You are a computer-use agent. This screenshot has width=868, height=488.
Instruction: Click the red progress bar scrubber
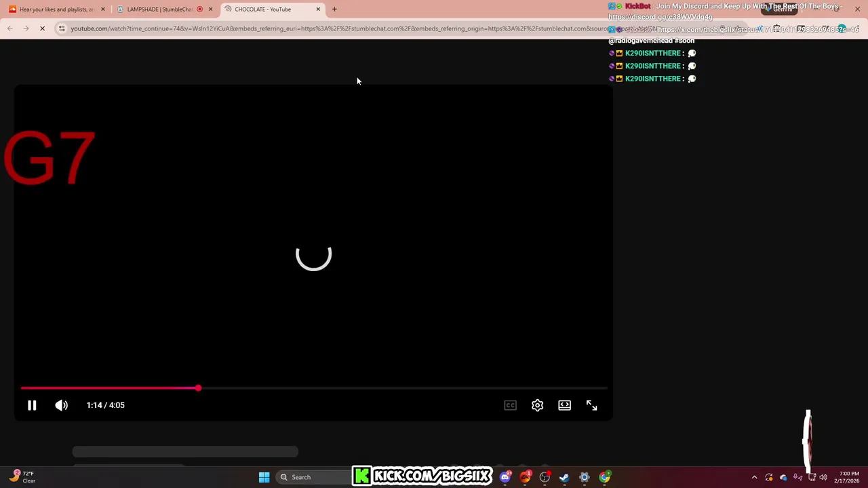click(198, 388)
